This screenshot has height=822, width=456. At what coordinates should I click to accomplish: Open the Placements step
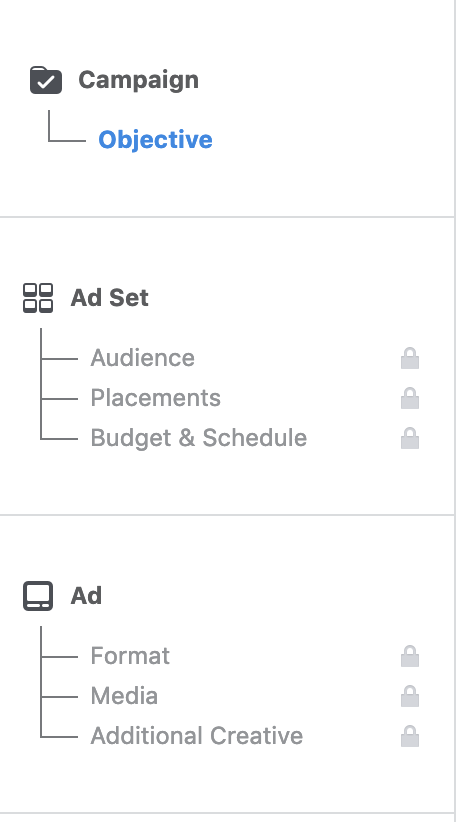[x=156, y=398]
